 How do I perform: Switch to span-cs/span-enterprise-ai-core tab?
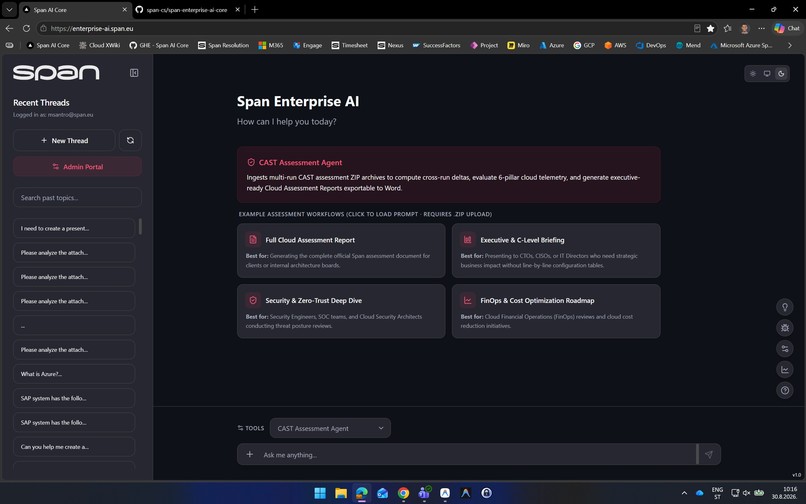(x=186, y=10)
